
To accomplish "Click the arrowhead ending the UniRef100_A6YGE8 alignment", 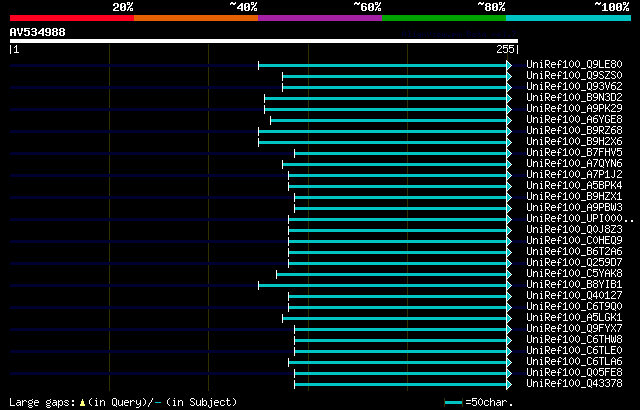I will [x=509, y=120].
